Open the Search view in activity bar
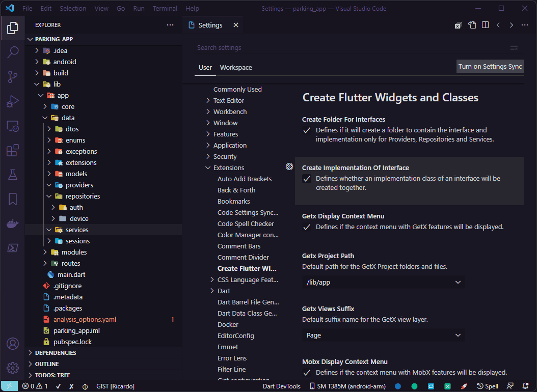Viewport: 537px width, 392px height. tap(13, 52)
